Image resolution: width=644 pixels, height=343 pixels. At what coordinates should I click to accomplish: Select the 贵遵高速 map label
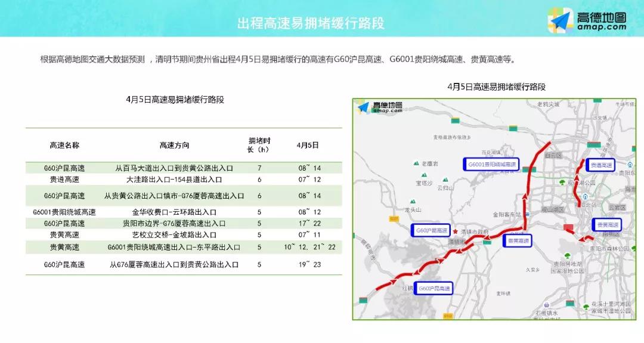(x=600, y=165)
